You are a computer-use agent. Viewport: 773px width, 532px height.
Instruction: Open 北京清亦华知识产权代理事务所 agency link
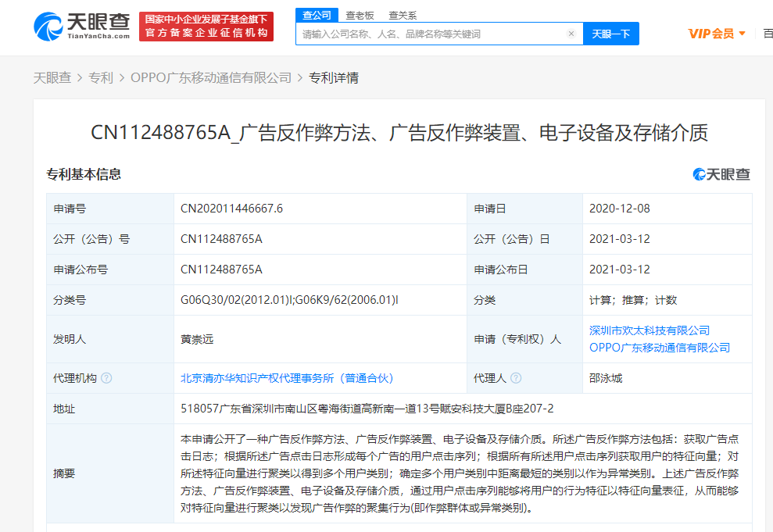tap(287, 378)
